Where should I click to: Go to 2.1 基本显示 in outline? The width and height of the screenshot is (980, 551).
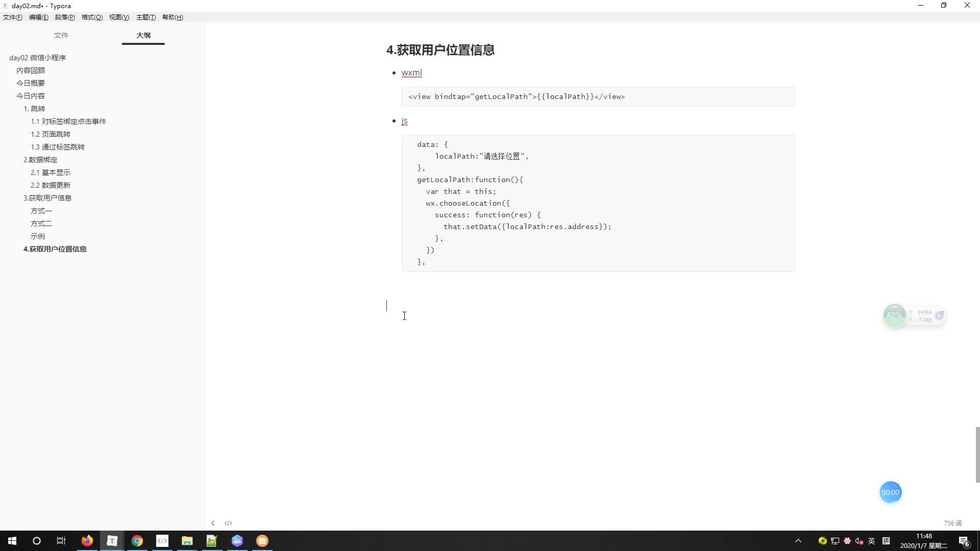(x=51, y=172)
